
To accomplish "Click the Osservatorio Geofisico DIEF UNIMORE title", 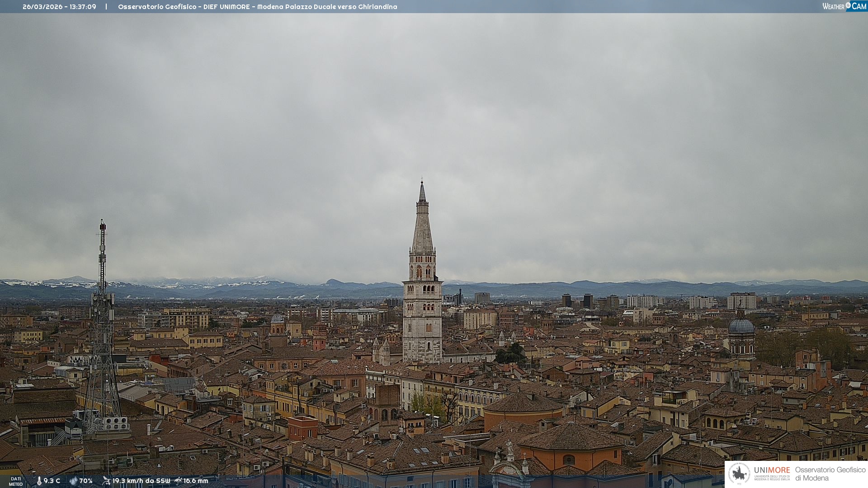I will [x=257, y=7].
